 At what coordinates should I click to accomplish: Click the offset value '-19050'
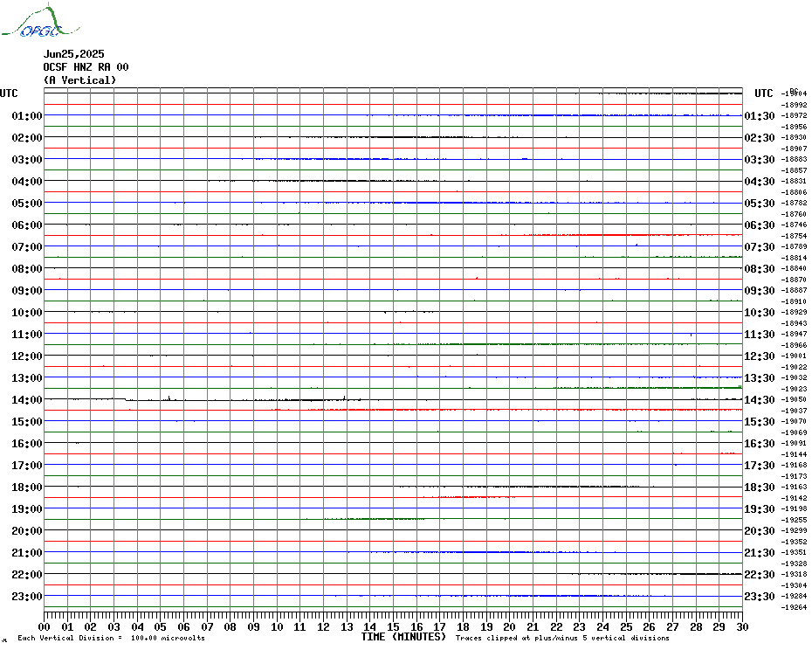point(794,399)
